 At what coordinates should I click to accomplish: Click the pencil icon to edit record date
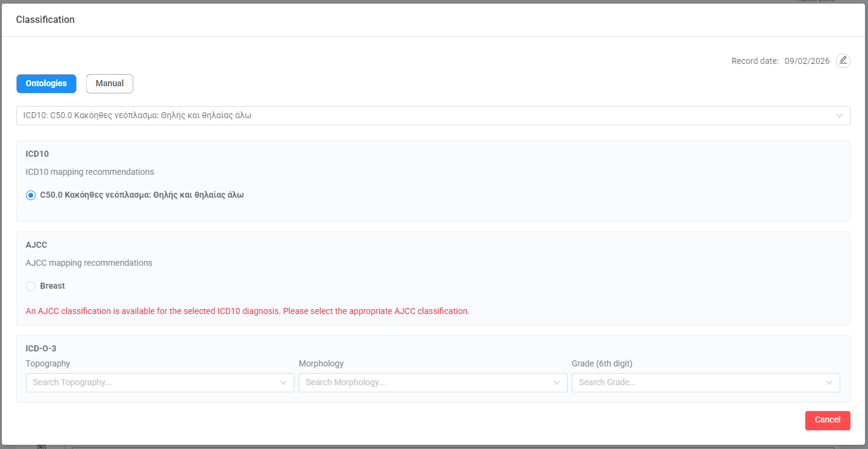(843, 60)
